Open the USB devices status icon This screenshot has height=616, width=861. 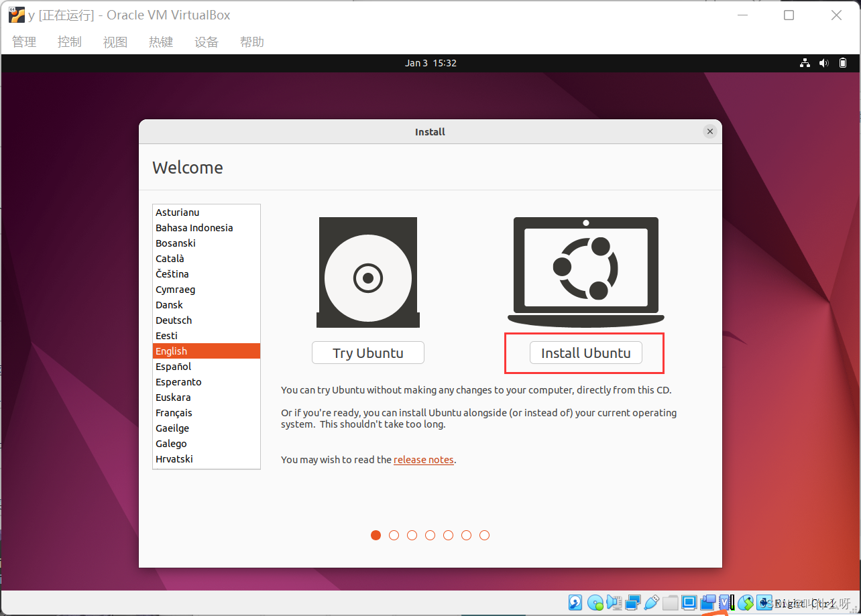[651, 603]
